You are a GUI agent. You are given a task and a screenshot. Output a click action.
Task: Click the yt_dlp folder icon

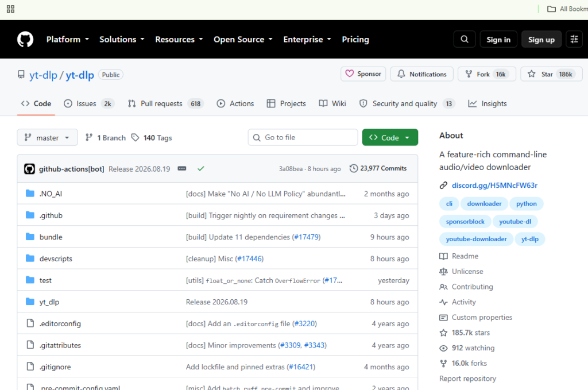click(30, 302)
